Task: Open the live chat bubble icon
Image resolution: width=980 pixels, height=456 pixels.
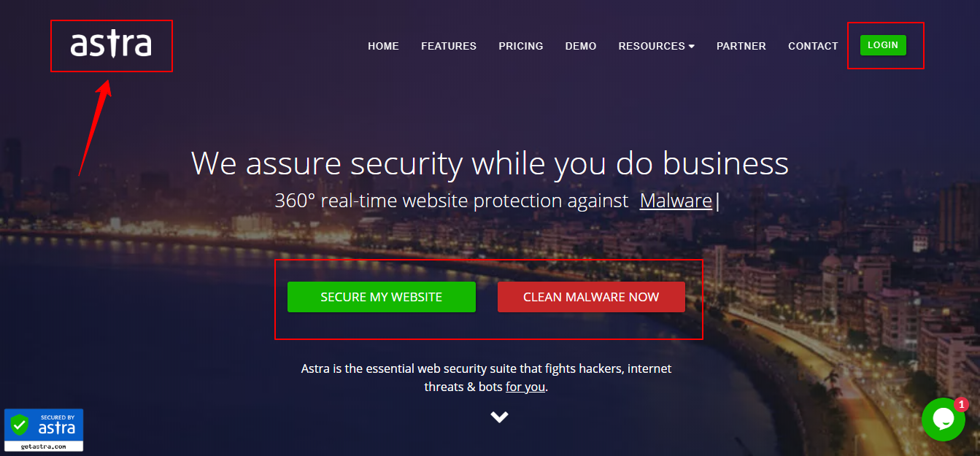Action: [x=943, y=420]
